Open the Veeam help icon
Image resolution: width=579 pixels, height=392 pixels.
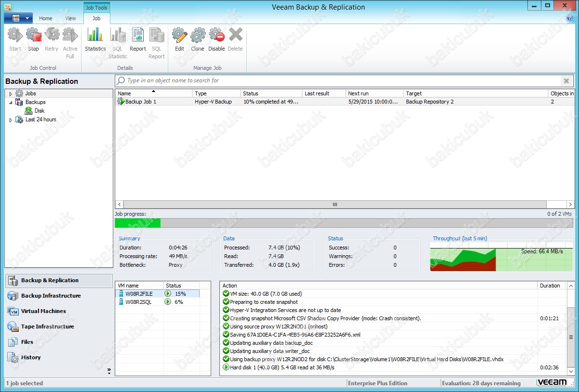point(569,18)
